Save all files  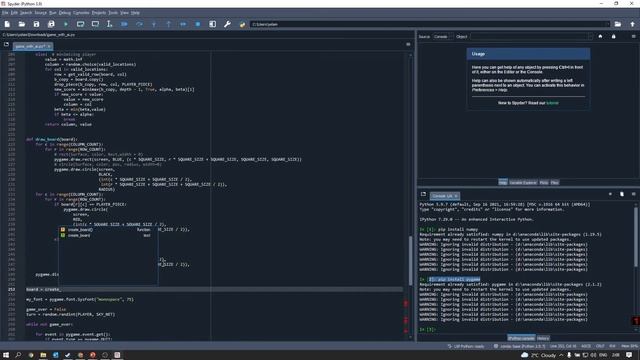coord(51,24)
